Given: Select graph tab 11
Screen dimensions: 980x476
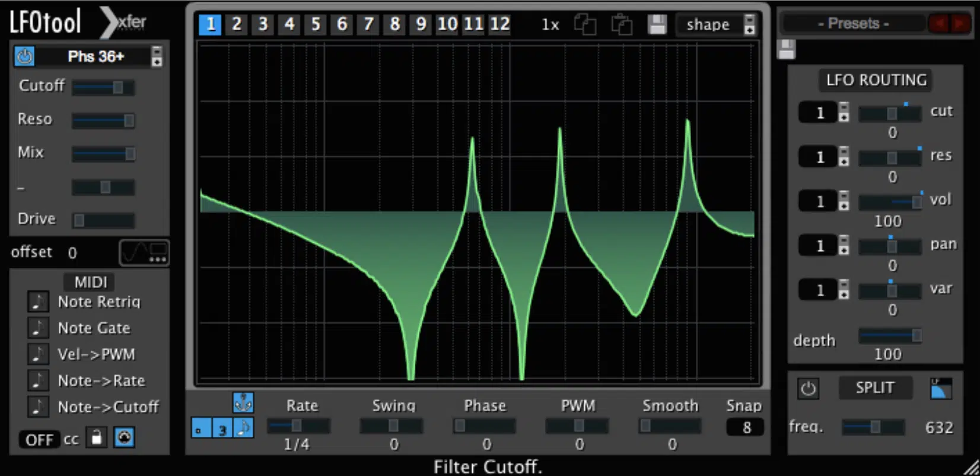Looking at the screenshot, I should (473, 24).
